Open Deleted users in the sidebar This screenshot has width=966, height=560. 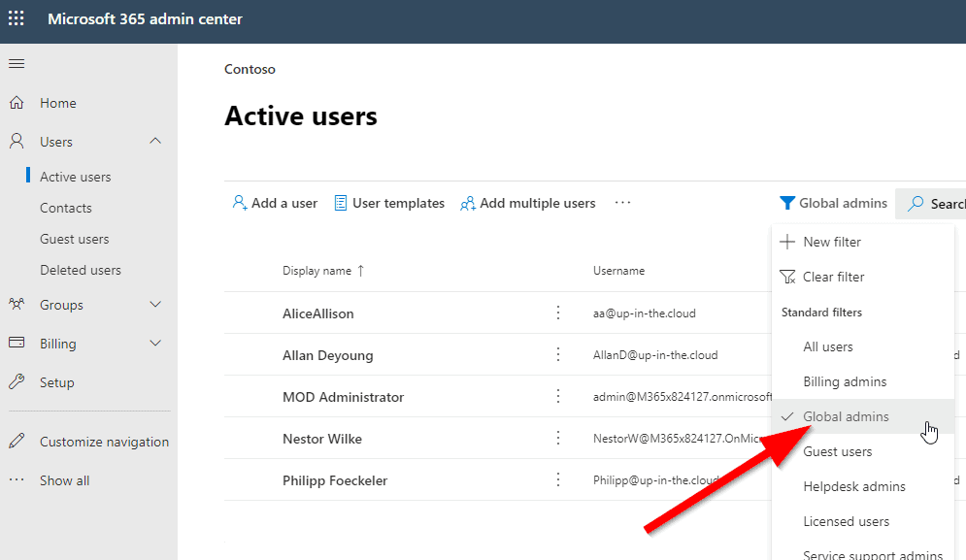tap(81, 270)
